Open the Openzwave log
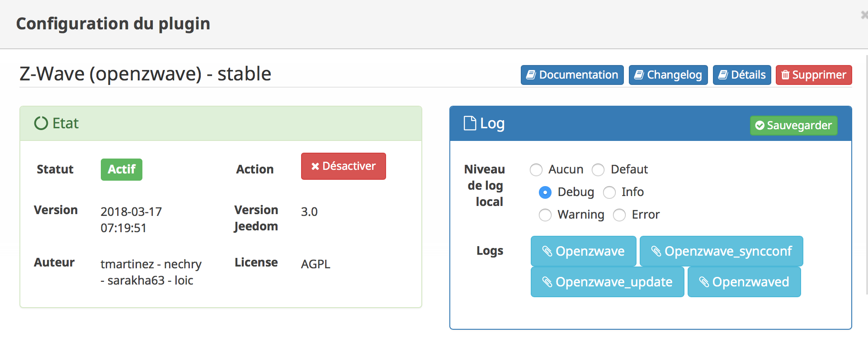Image resolution: width=868 pixels, height=346 pixels. 584,251
